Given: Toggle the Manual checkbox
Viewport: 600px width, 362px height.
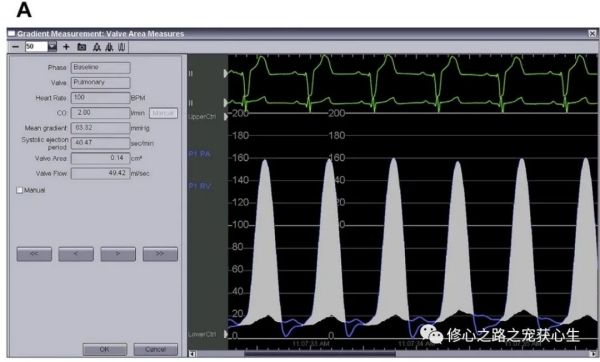Looking at the screenshot, I should (x=20, y=190).
